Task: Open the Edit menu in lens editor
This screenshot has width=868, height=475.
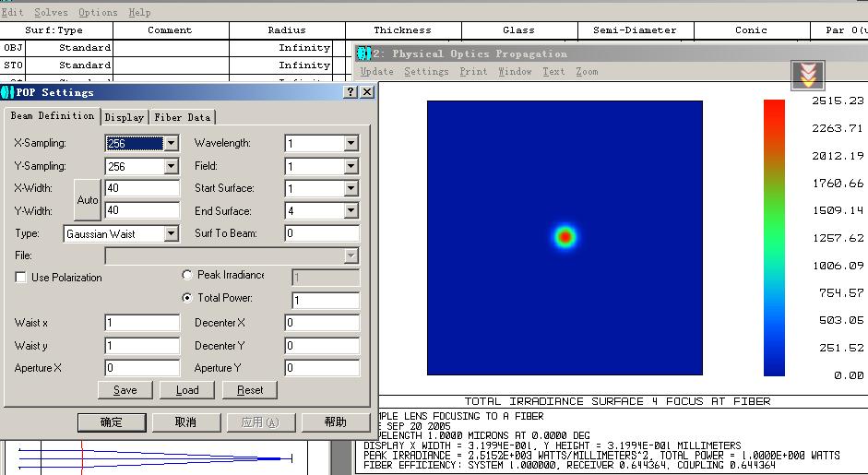Action: [x=12, y=12]
